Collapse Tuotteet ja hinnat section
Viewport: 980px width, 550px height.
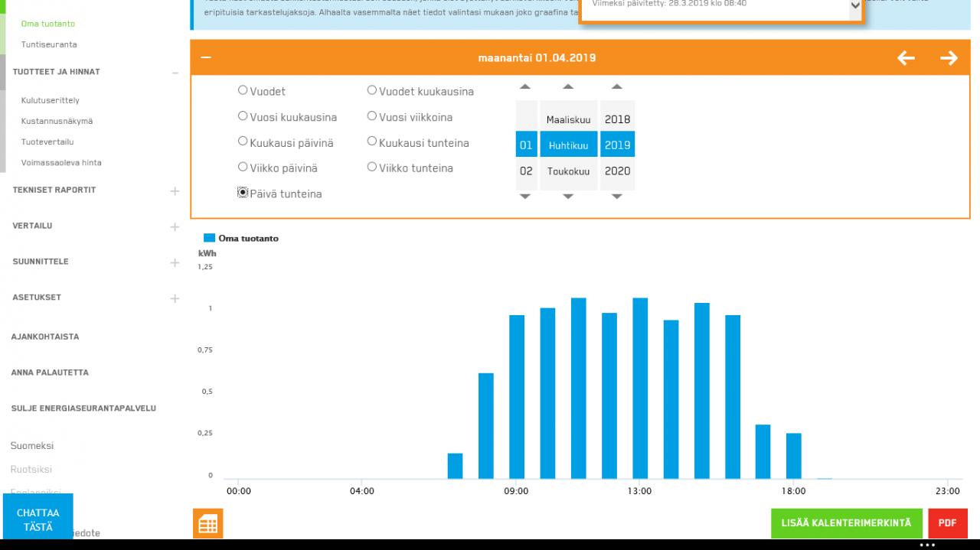tap(175, 73)
